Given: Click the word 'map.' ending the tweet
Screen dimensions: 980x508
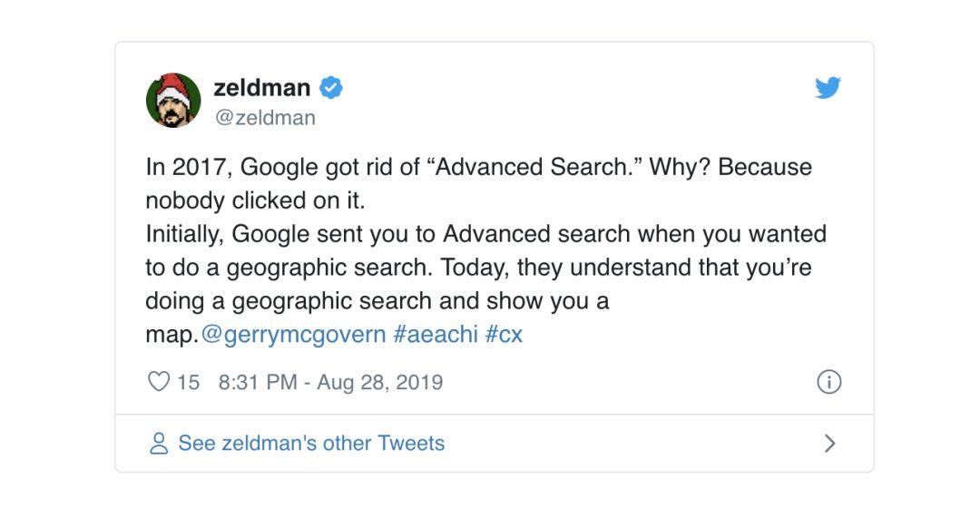Looking at the screenshot, I should (x=171, y=336).
